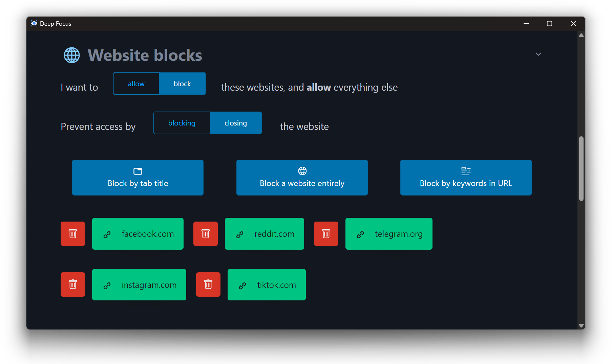Image resolution: width=612 pixels, height=364 pixels.
Task: Choose blocking as the prevention method
Action: click(x=182, y=123)
